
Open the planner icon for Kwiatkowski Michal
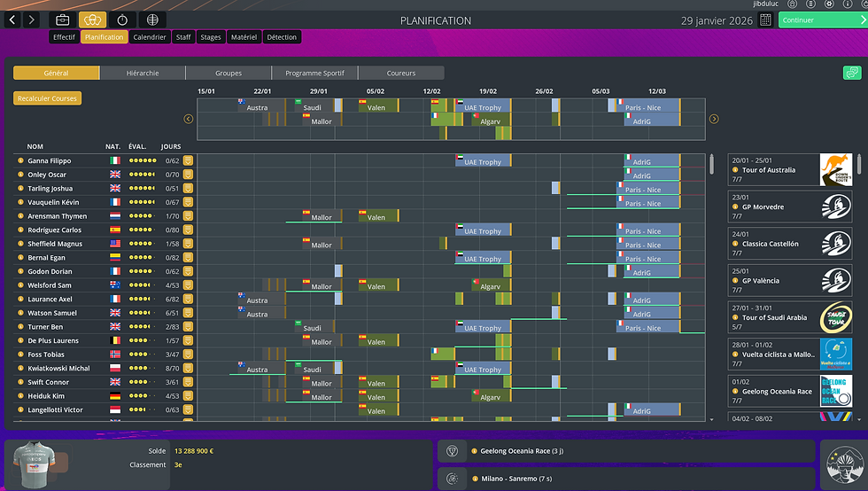188,369
